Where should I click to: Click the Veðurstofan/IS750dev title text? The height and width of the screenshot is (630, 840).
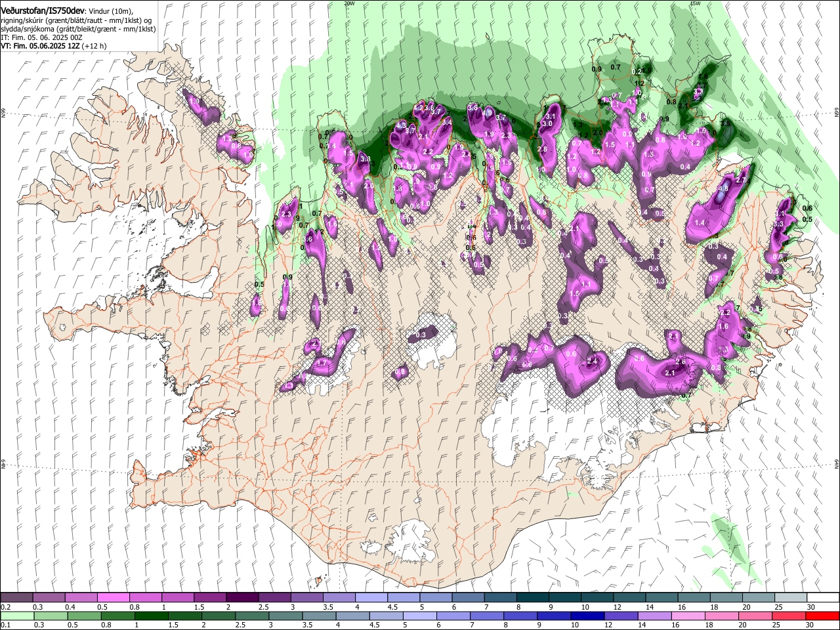[43, 10]
